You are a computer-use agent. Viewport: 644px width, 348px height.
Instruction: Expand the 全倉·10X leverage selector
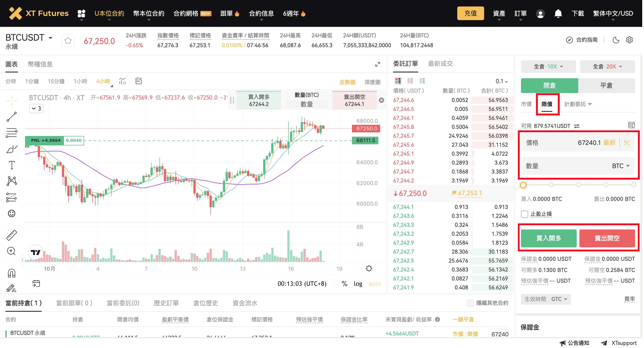point(548,66)
